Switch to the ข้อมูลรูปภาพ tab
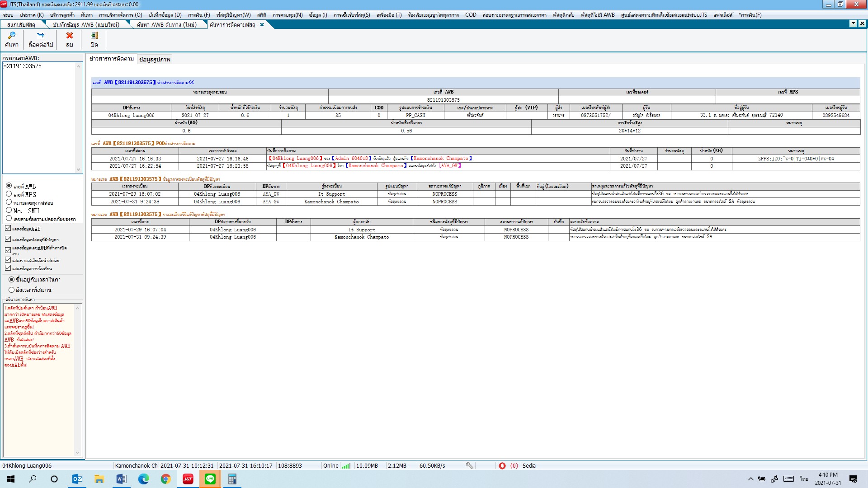Viewport: 868px width, 488px height. pos(155,59)
